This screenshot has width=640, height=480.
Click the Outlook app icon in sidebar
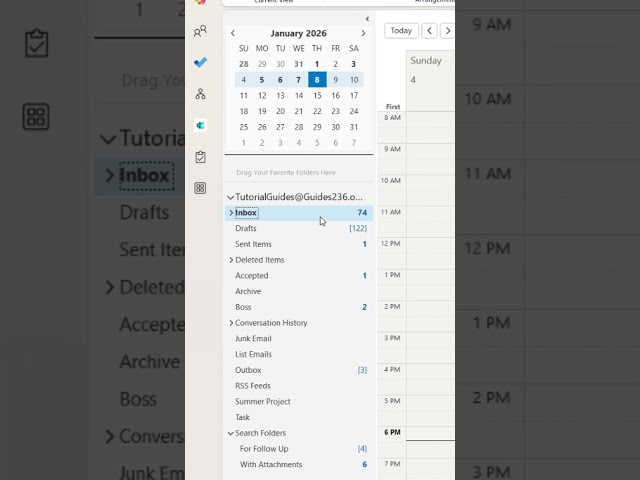click(200, 125)
